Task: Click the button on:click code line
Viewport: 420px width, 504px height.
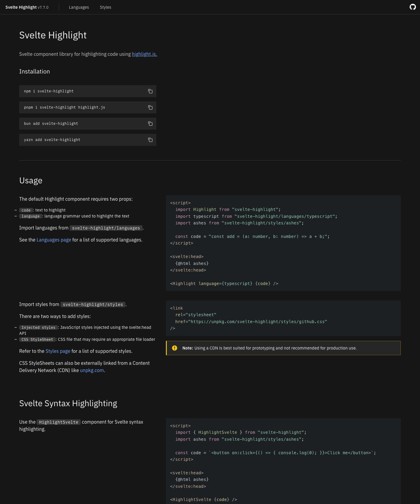Action: [275, 453]
